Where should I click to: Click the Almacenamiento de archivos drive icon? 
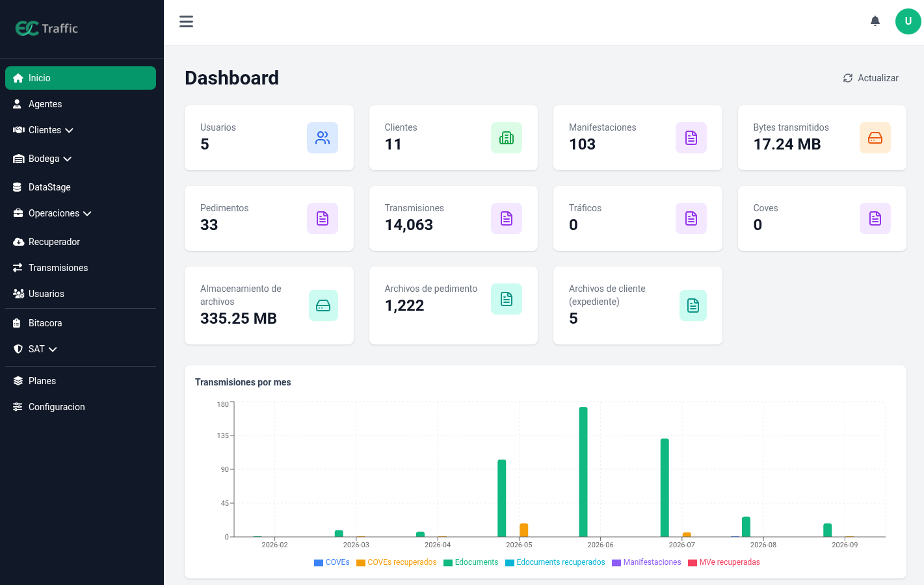(x=323, y=305)
